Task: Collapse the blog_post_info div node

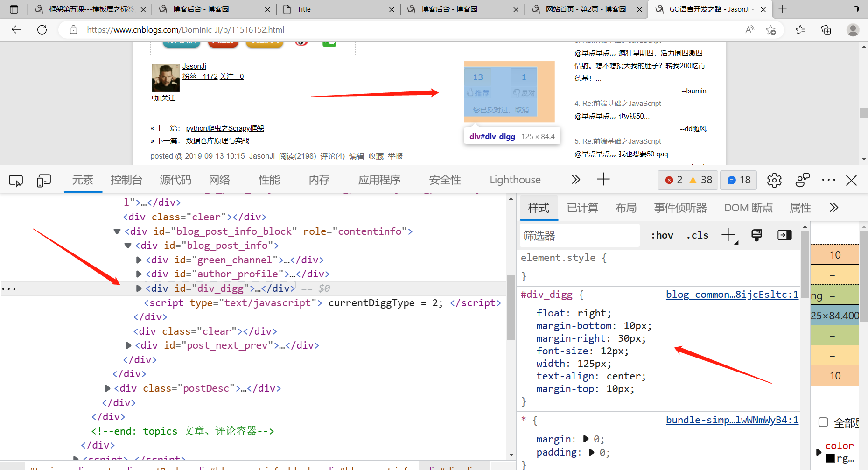Action: [127, 246]
